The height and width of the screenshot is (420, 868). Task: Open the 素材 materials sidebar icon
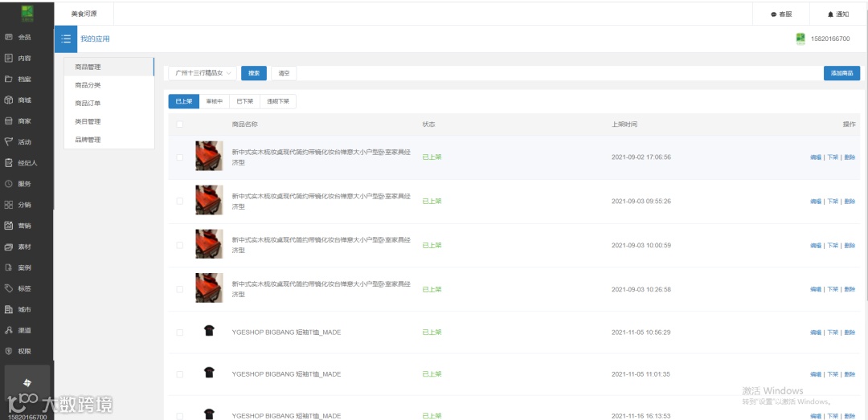8,247
